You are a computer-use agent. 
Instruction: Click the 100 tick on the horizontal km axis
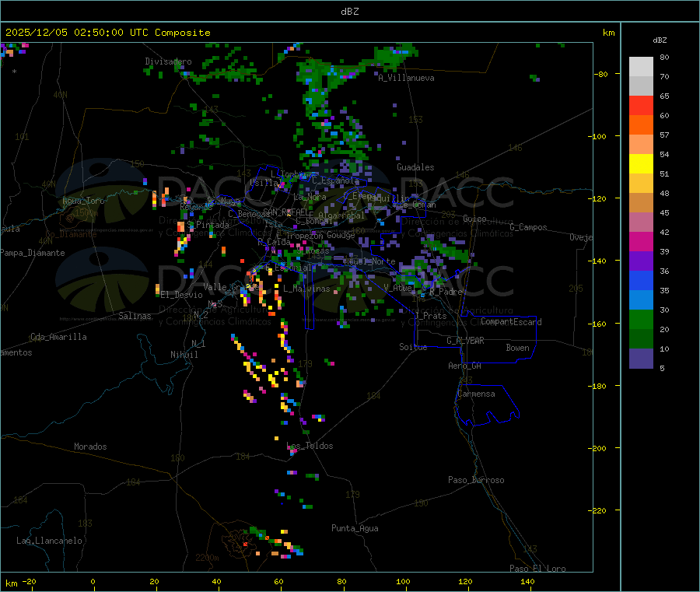[x=403, y=581]
